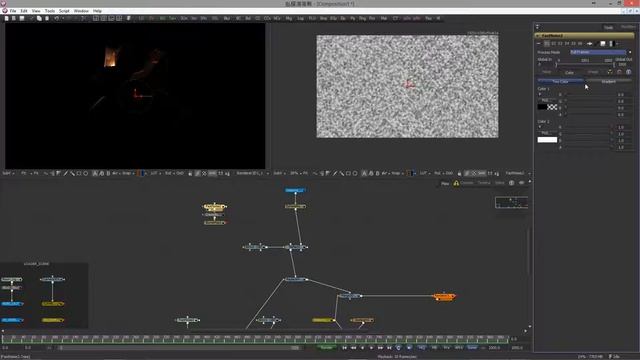The image size is (640, 360).
Task: Open the View menu
Action: (x=36, y=11)
